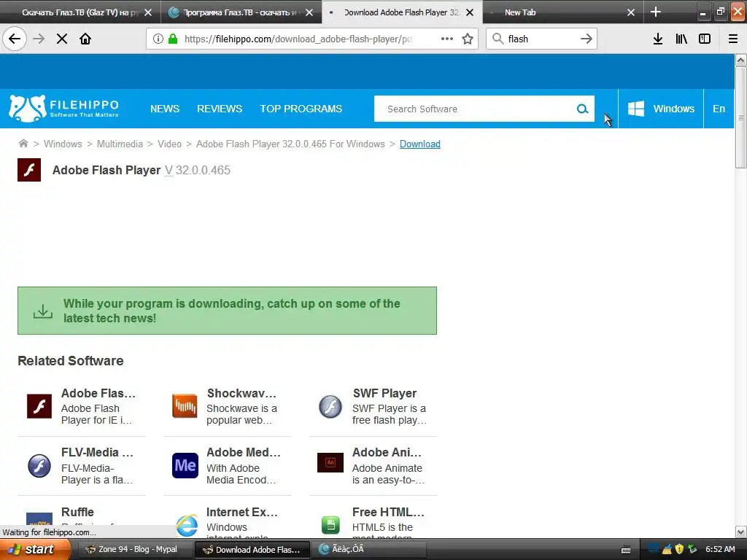
Task: Open the Ruffle related software entry
Action: [x=77, y=512]
